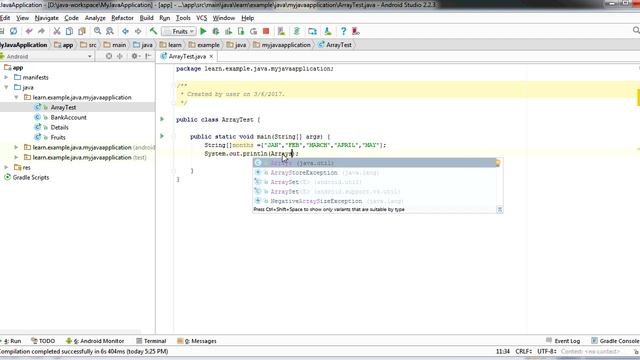The height and width of the screenshot is (360, 640).
Task: Open Event Log
Action: click(x=563, y=341)
